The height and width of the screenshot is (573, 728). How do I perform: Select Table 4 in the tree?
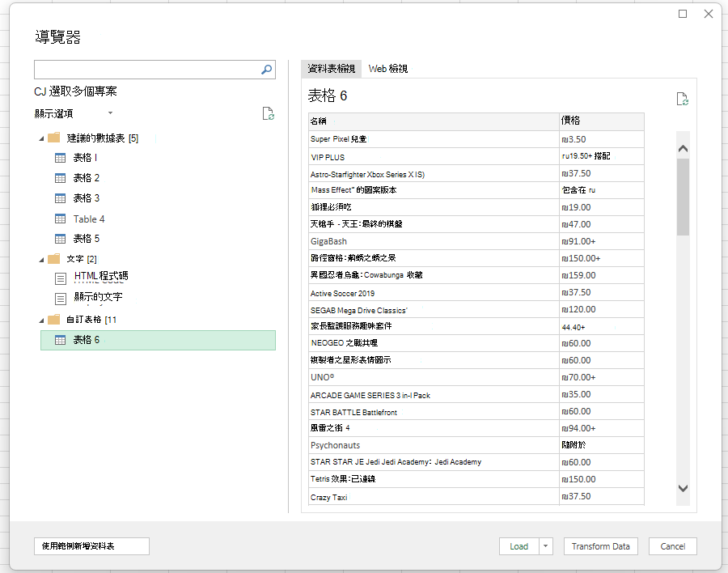point(89,219)
